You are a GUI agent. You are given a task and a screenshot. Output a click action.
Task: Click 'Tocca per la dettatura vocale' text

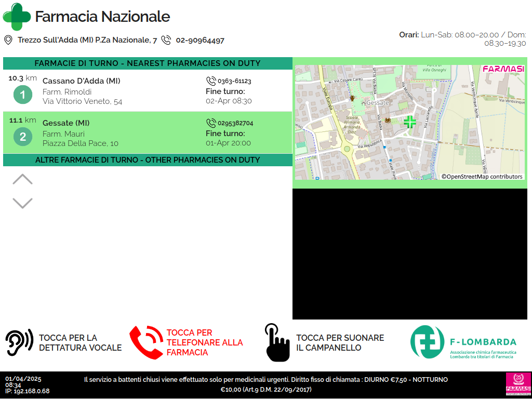(81, 343)
